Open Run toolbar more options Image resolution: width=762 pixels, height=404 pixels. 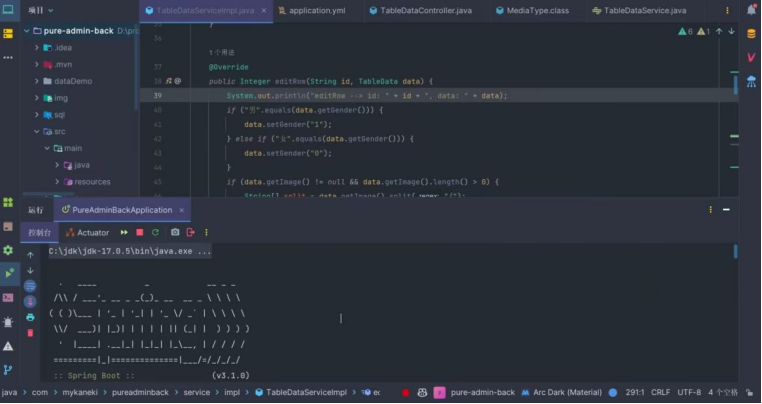coord(206,232)
